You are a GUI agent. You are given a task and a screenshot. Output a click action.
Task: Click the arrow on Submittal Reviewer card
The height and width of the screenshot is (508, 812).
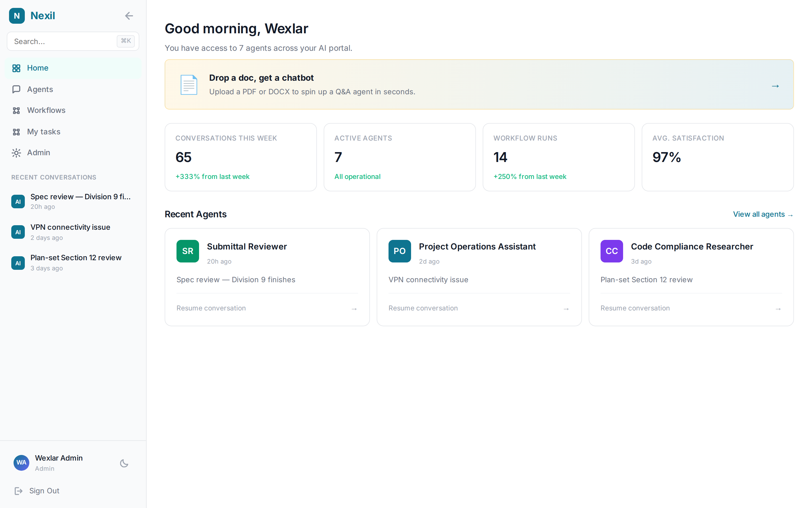(x=354, y=309)
